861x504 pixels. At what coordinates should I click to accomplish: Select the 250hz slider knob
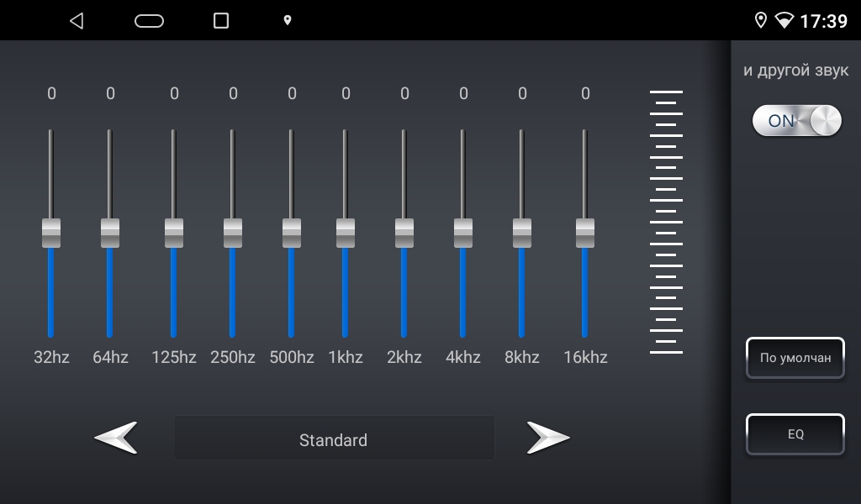point(233,233)
